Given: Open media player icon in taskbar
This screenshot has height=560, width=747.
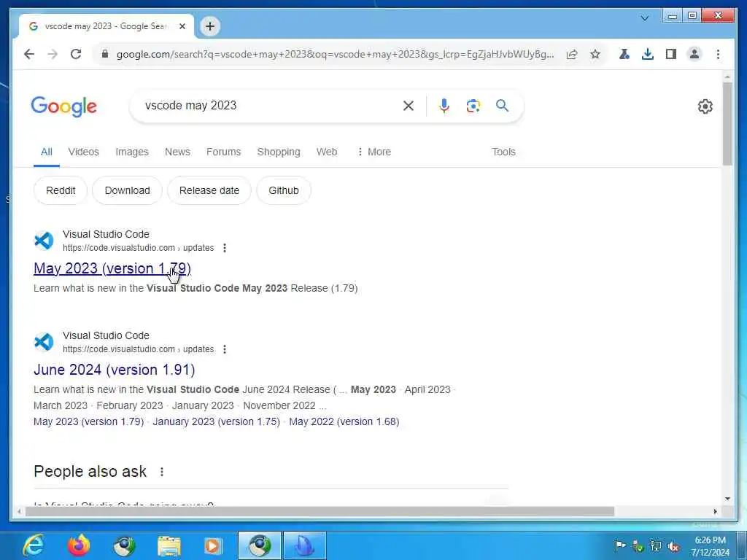Looking at the screenshot, I should tap(213, 546).
